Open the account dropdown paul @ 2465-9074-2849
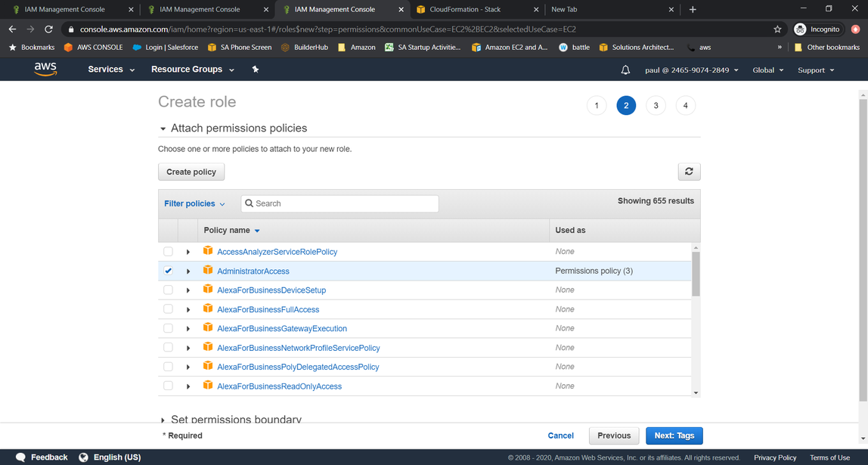Screen dimensions: 868x465 pyautogui.click(x=692, y=70)
